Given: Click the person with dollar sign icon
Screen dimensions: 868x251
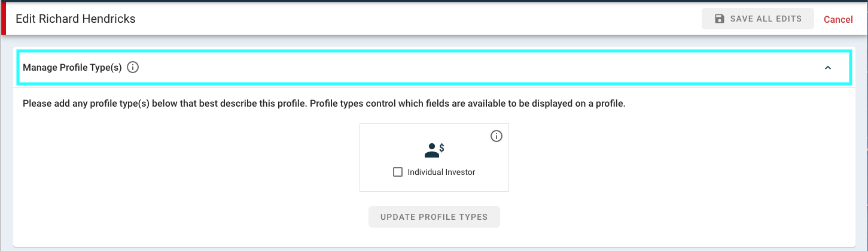Looking at the screenshot, I should coord(434,150).
